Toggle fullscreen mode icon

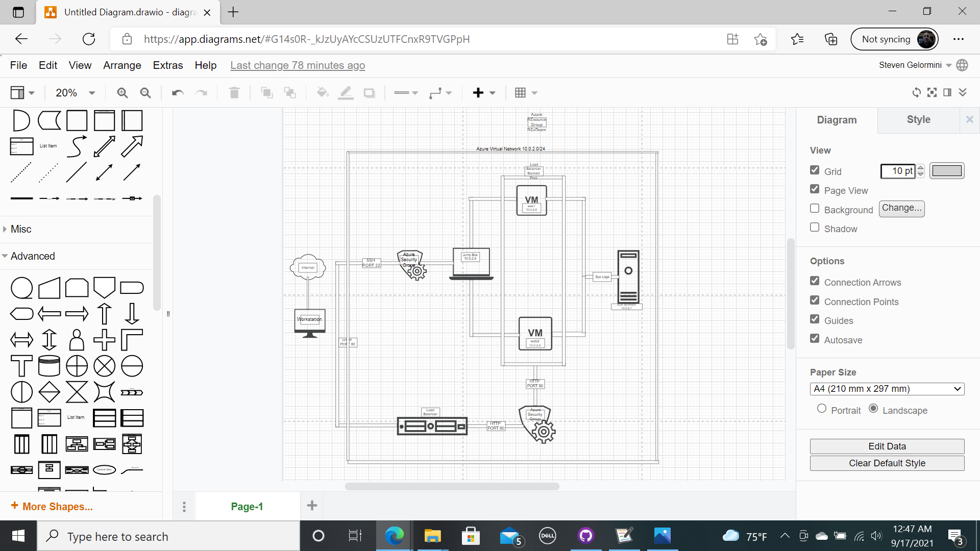932,92
